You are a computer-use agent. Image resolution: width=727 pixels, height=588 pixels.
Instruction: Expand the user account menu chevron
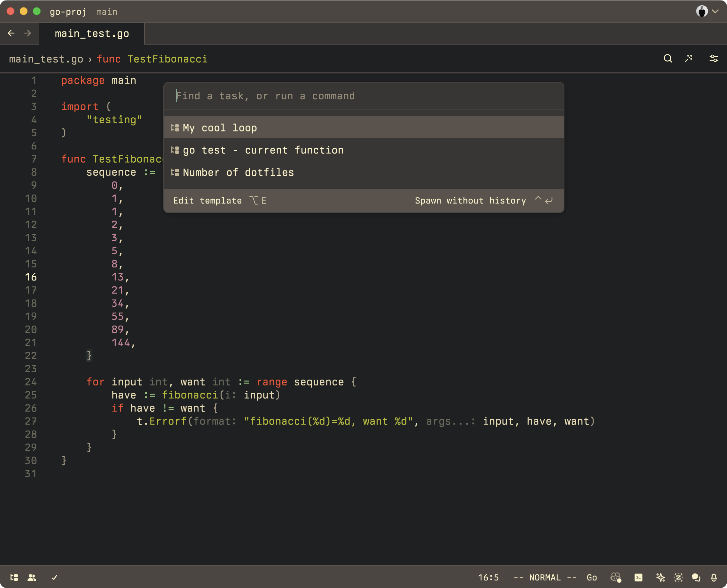click(715, 11)
